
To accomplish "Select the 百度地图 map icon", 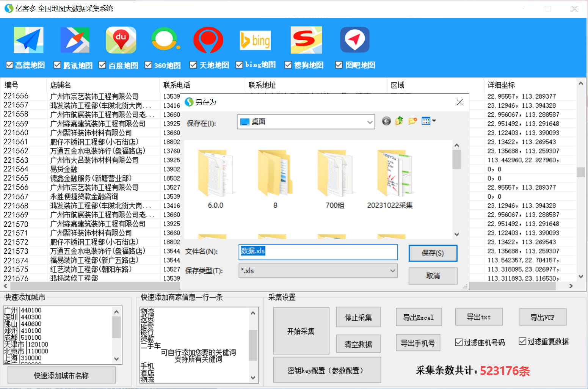I will click(121, 39).
